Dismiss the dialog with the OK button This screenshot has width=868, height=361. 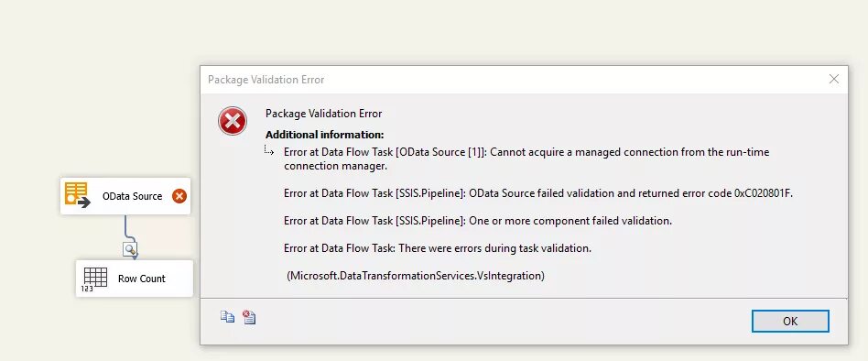(790, 321)
